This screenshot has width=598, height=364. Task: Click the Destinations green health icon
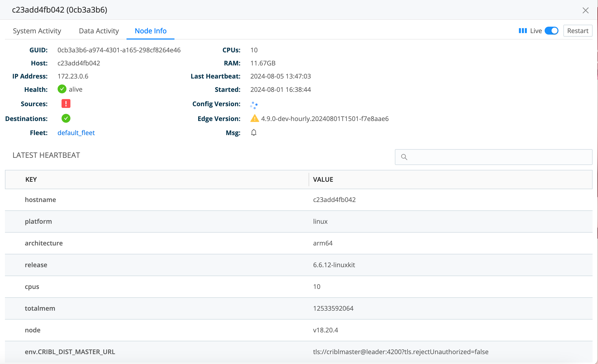(x=66, y=118)
